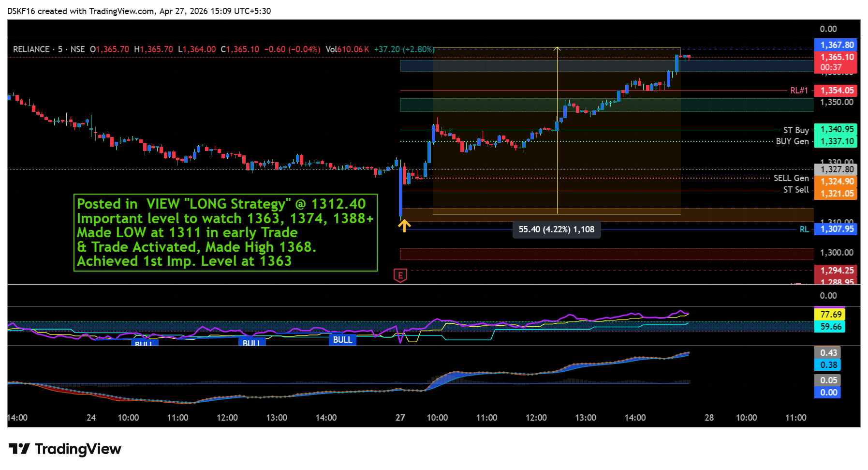This screenshot has height=470, width=868.
Task: Click the grey 0.43 indicator value
Action: pyautogui.click(x=828, y=353)
